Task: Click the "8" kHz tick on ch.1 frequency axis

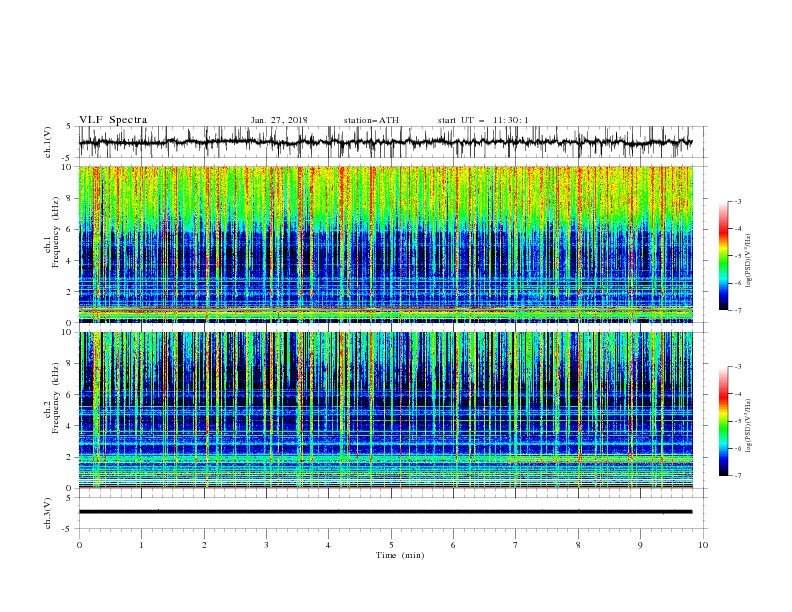Action: (70, 198)
